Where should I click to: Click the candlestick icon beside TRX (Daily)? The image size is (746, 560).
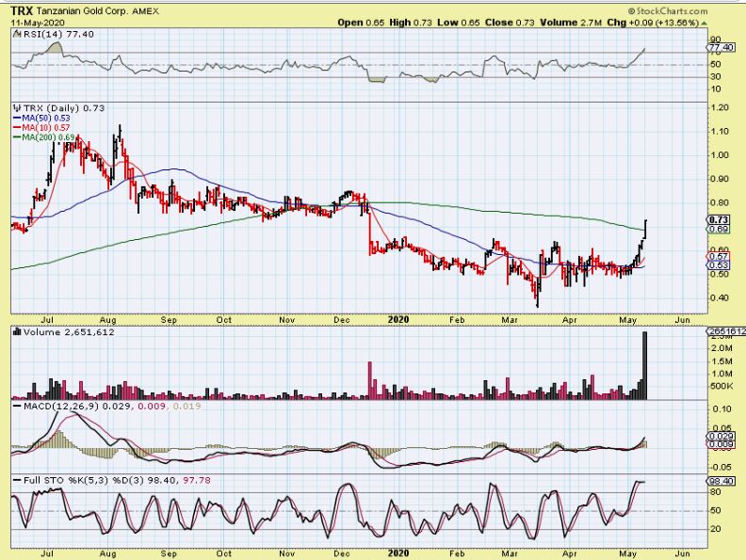click(18, 108)
